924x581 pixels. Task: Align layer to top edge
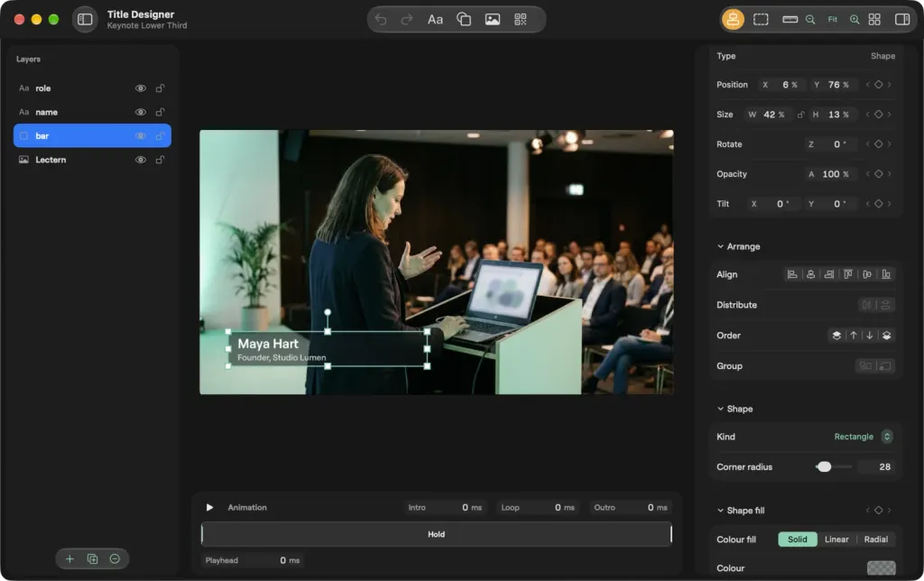(848, 274)
